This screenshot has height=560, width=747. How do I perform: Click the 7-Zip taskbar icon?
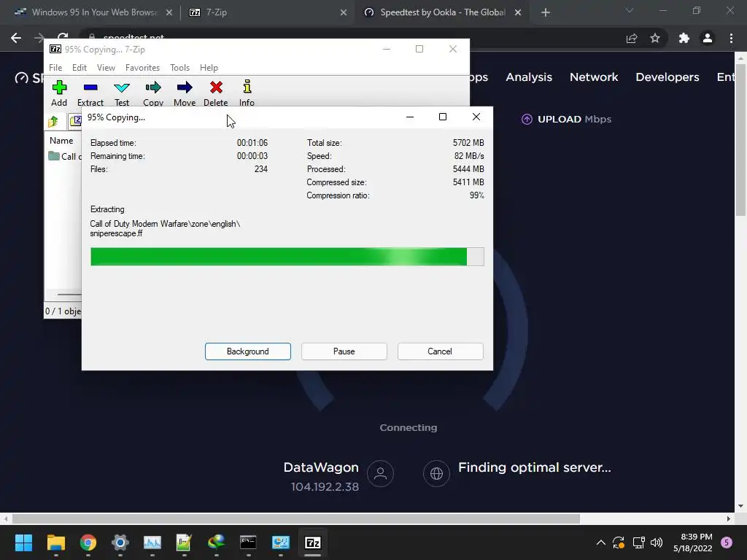312,542
